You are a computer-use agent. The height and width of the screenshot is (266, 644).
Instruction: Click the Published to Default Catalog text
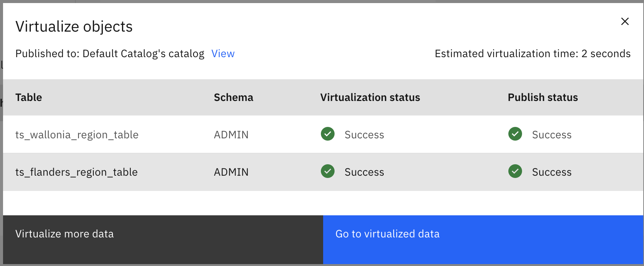110,54
